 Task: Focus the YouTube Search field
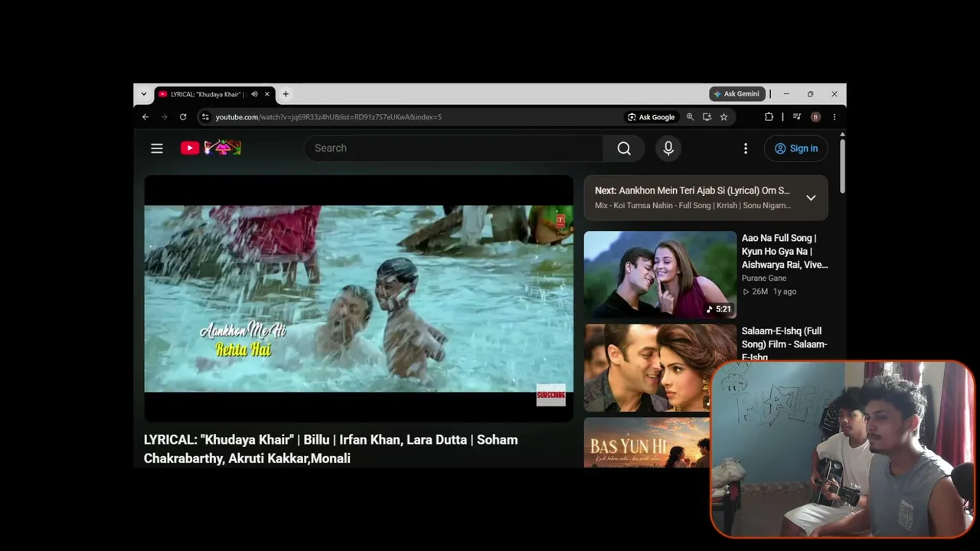[x=454, y=148]
